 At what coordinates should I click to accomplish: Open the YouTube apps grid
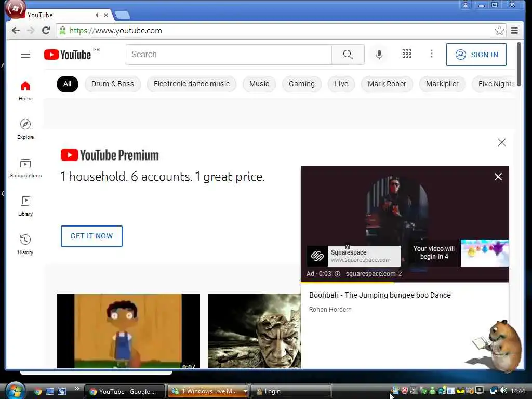[406, 54]
